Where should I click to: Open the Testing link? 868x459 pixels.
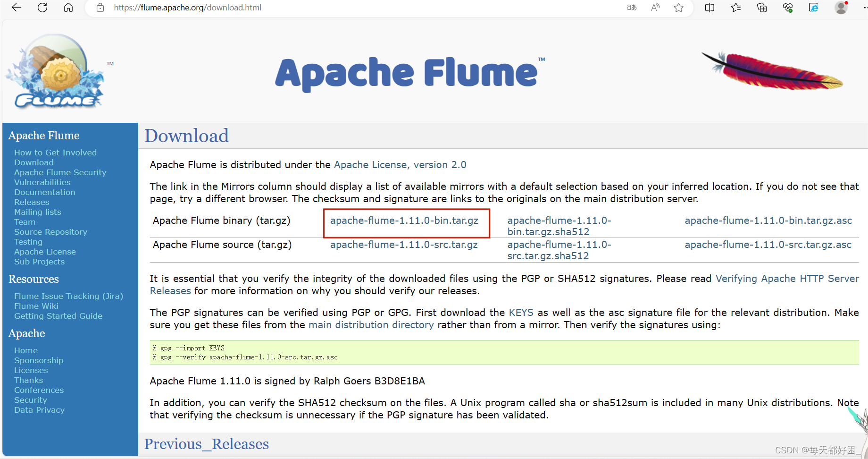tap(28, 242)
